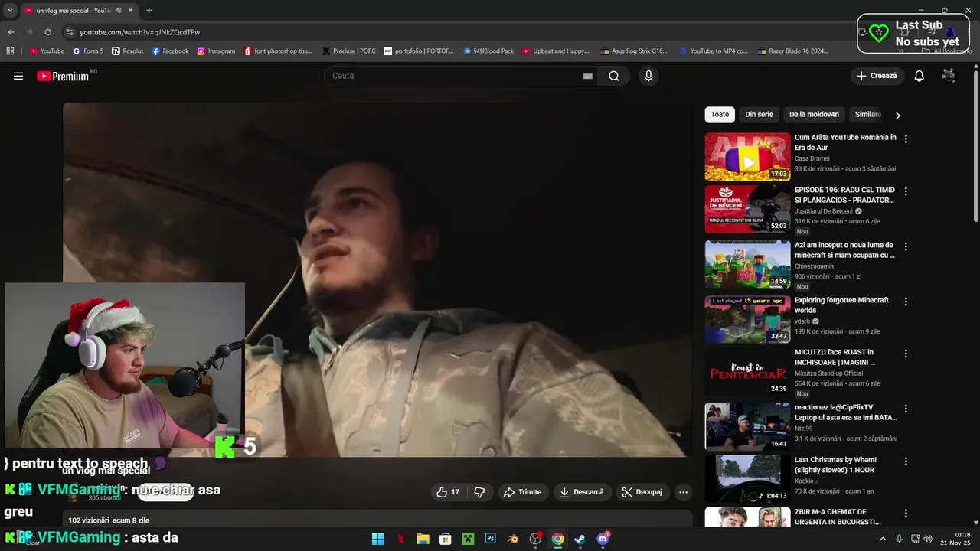Viewport: 980px width, 551px height.
Task: Open the Revolut bookmark
Action: coord(128,51)
